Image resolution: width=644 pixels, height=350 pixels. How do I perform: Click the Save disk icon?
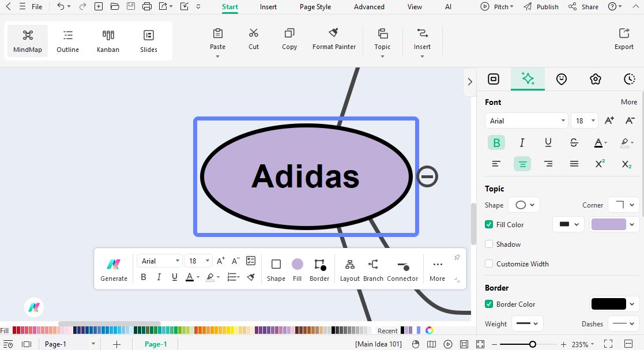131,6
